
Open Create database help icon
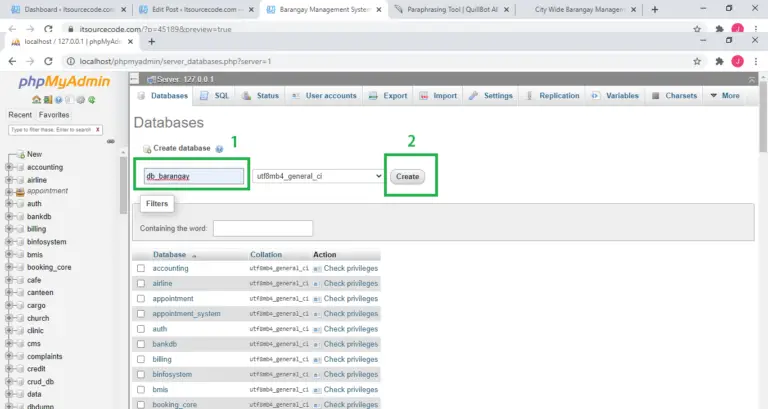tap(219, 148)
